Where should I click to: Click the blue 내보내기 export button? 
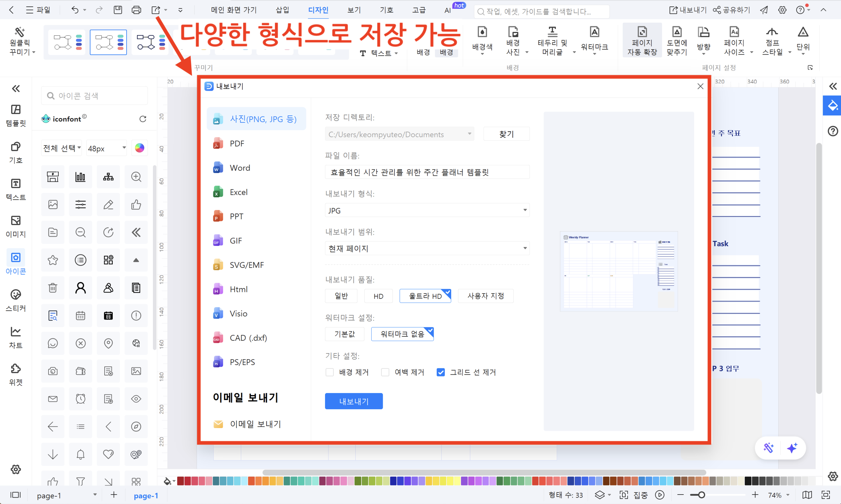[x=354, y=401]
